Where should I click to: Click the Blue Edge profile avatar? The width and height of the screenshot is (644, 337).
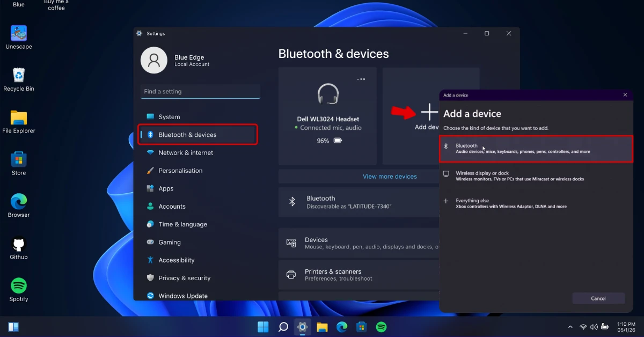tap(154, 60)
